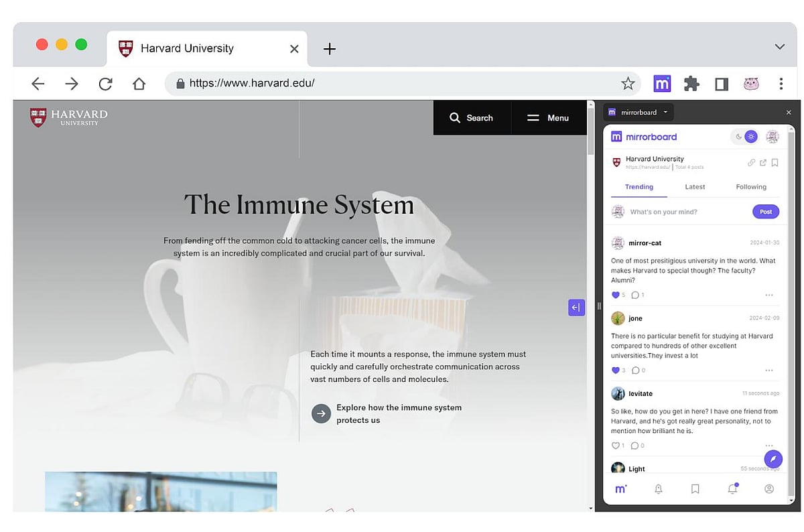Viewport: 804px width, 532px height.
Task: Switch to dark mode with the moon toggle
Action: 739,137
